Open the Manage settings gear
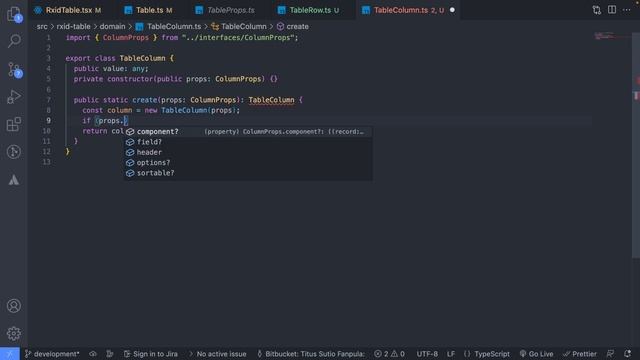The height and width of the screenshot is (360, 640). pos(14,333)
